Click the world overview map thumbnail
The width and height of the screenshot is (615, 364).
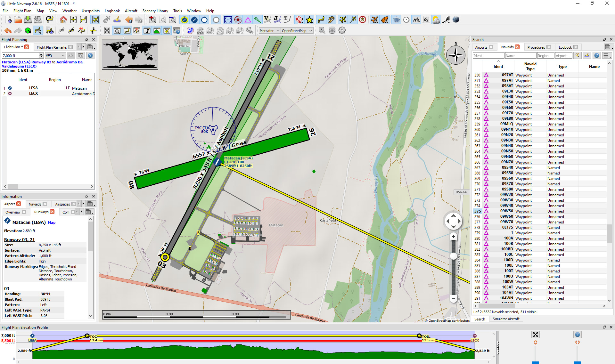click(130, 54)
